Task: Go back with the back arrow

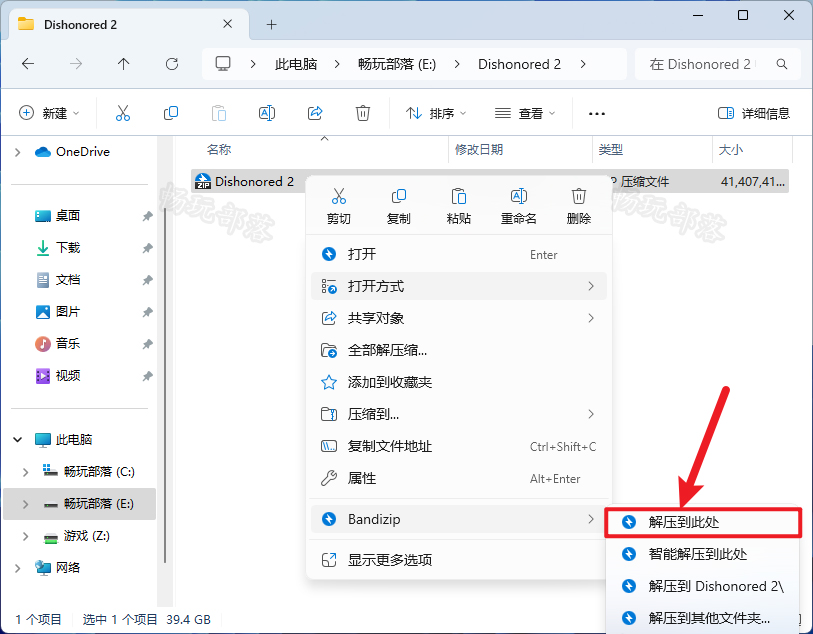Action: [x=28, y=64]
